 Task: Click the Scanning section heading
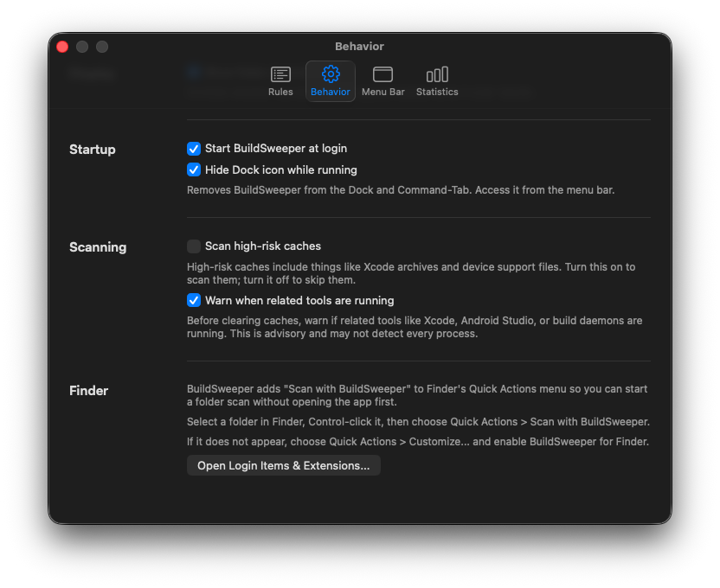(x=98, y=247)
